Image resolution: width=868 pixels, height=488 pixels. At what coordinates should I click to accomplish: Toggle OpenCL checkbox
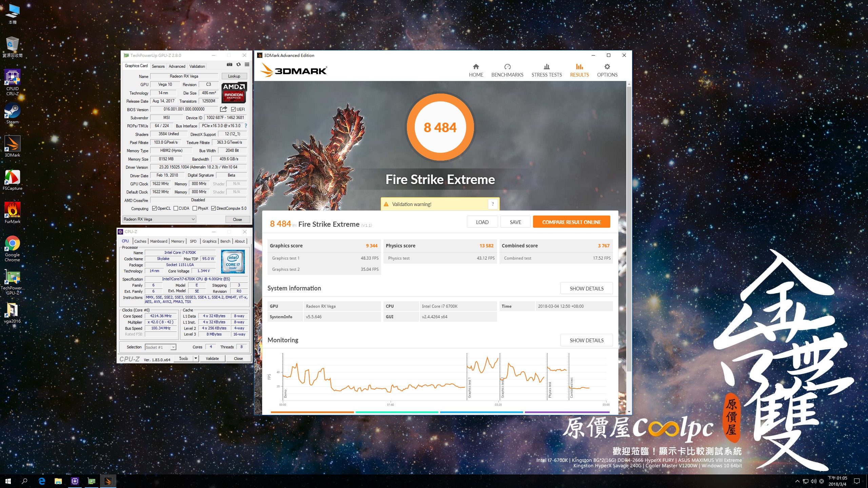coord(154,208)
